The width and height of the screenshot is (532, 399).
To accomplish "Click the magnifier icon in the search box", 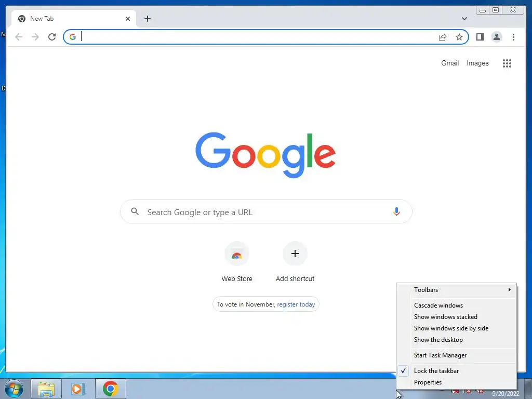I will [x=135, y=212].
